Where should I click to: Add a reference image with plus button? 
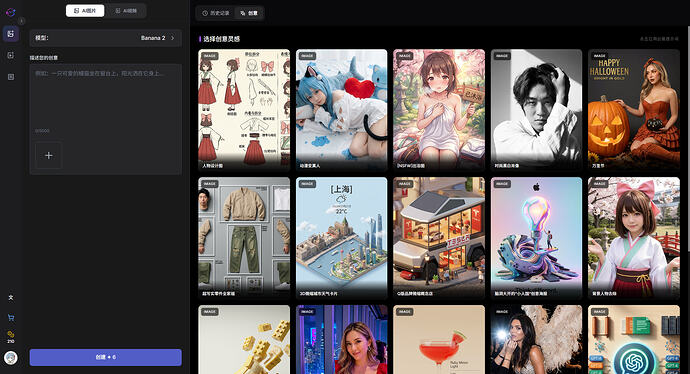click(48, 155)
